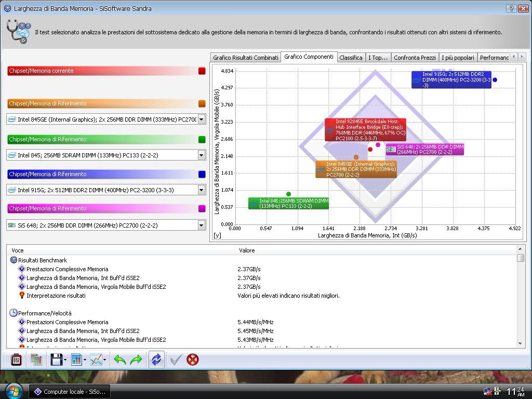Switch to the Grafico Risultati Combinati tab
The height and width of the screenshot is (399, 532).
246,58
